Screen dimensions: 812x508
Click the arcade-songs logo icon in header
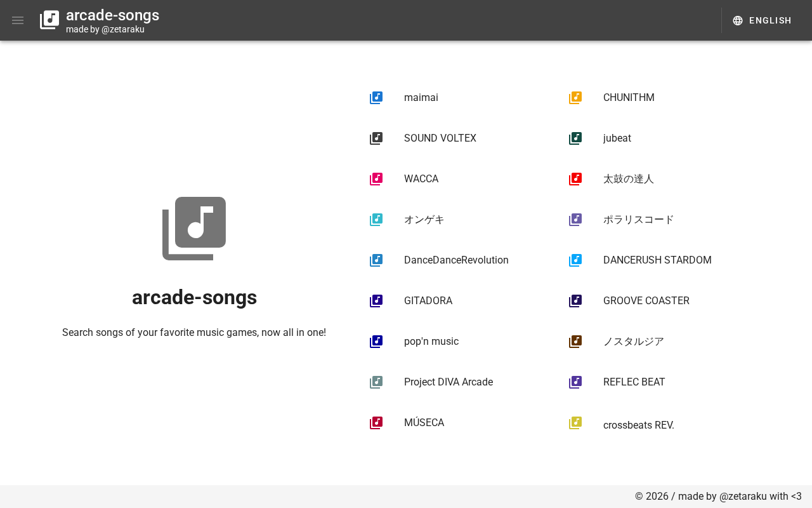click(x=49, y=20)
